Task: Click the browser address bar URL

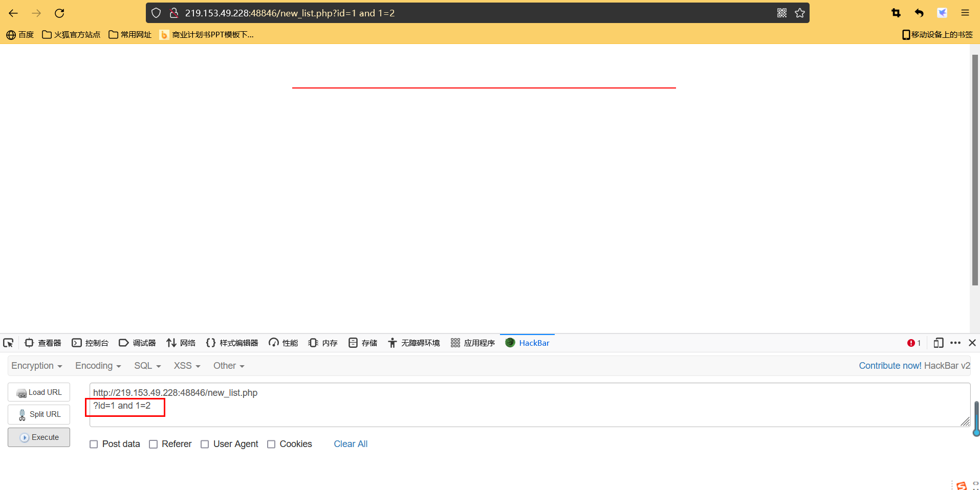Action: point(290,13)
